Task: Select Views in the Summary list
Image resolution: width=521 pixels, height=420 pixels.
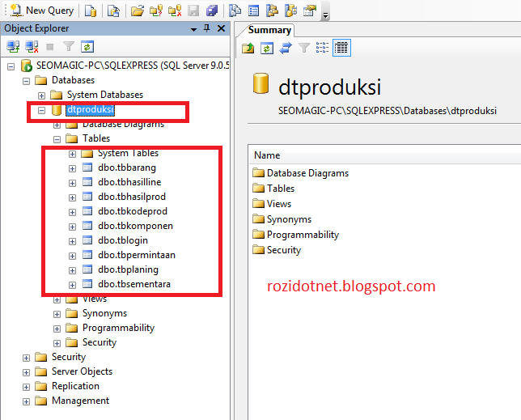Action: 279,204
